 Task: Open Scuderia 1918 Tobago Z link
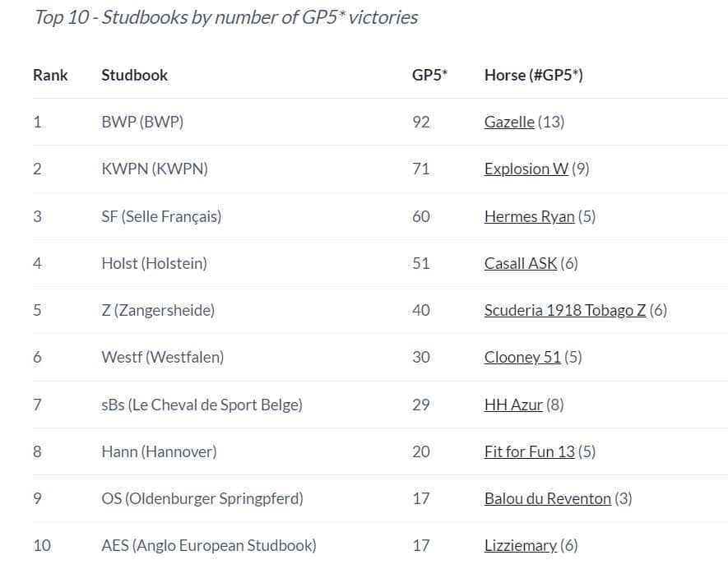[565, 310]
